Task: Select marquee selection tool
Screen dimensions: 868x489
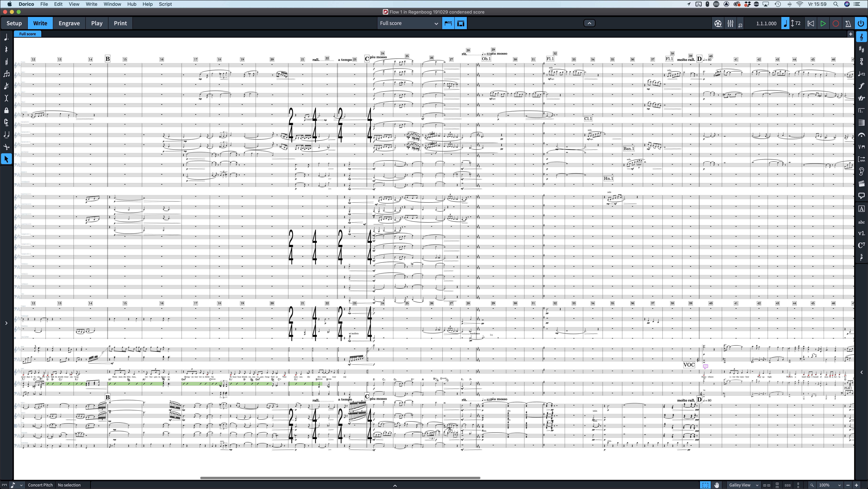Action: (x=705, y=485)
